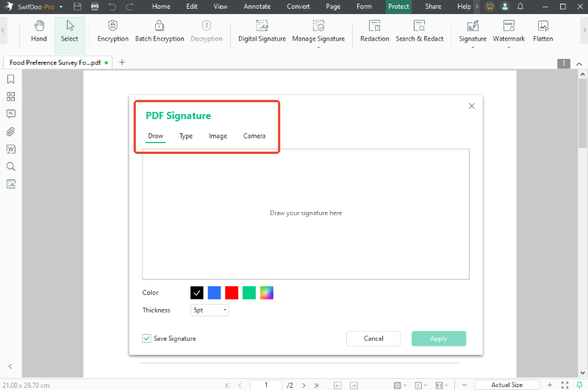Save the document using the disk icon

77,7
